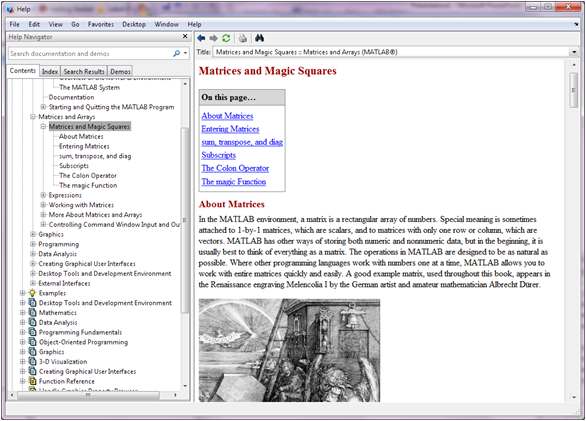
Task: Switch to the Demos tab
Action: (x=120, y=71)
